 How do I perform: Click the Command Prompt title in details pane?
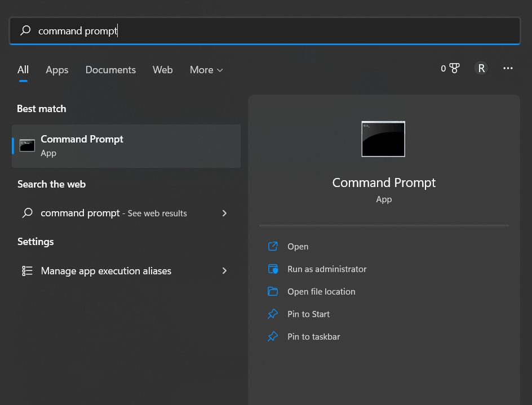point(384,183)
